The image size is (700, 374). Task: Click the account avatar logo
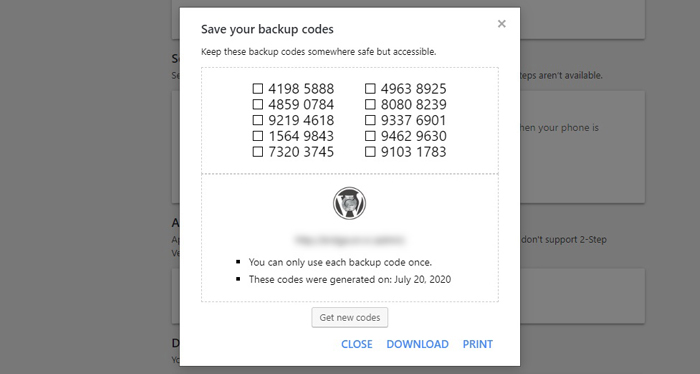tap(350, 204)
